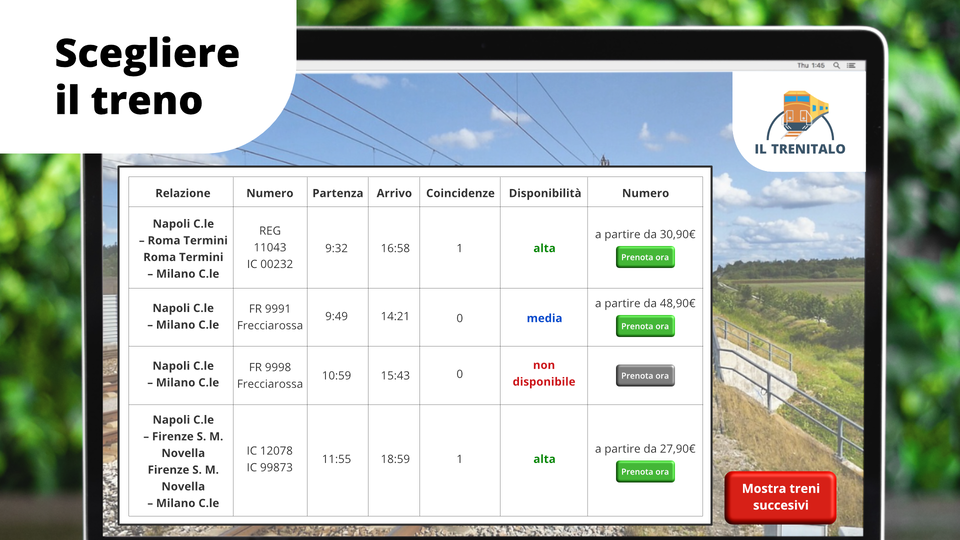Show later trains with Mostra treni successivi
This screenshot has height=540, width=960.
pyautogui.click(x=780, y=497)
